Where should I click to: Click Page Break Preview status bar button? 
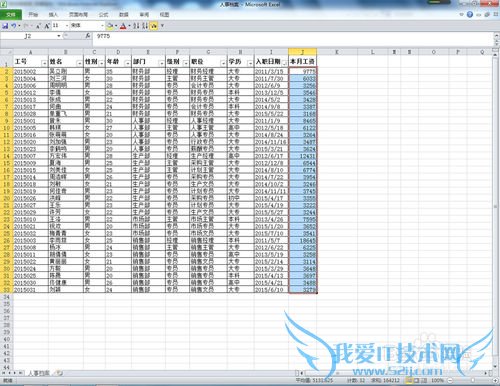(x=424, y=380)
